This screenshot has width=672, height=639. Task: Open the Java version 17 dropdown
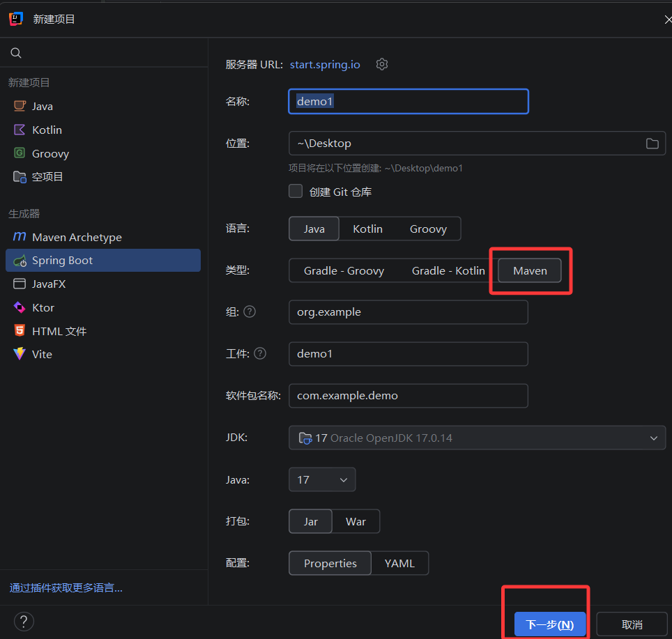[322, 479]
